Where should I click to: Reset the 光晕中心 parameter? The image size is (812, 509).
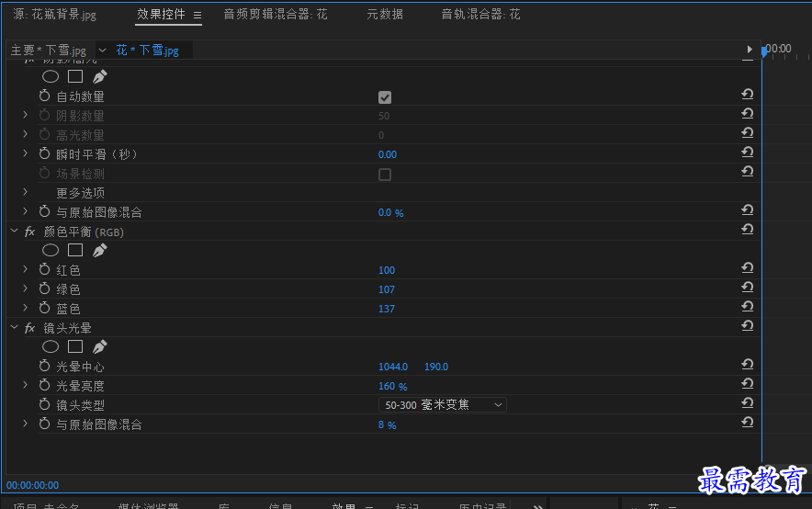coord(747,364)
